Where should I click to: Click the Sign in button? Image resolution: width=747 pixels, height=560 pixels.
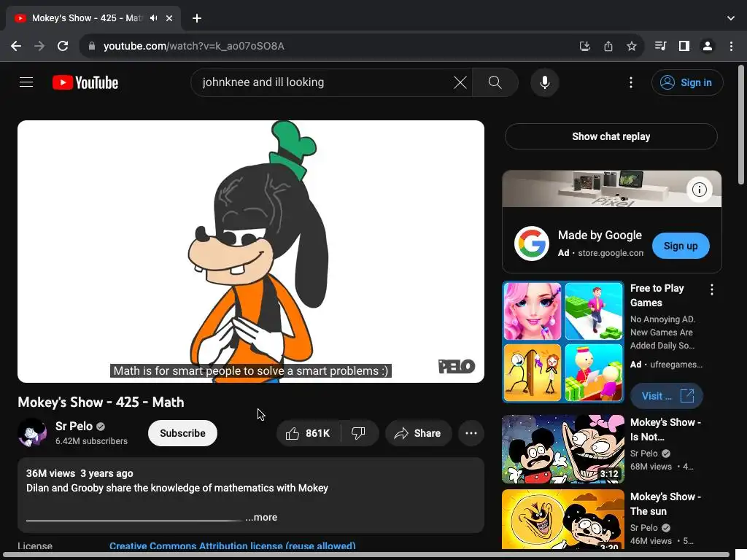click(687, 82)
